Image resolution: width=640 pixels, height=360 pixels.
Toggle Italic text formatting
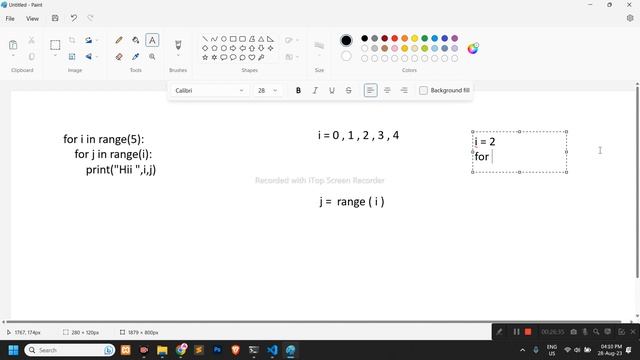pyautogui.click(x=315, y=91)
